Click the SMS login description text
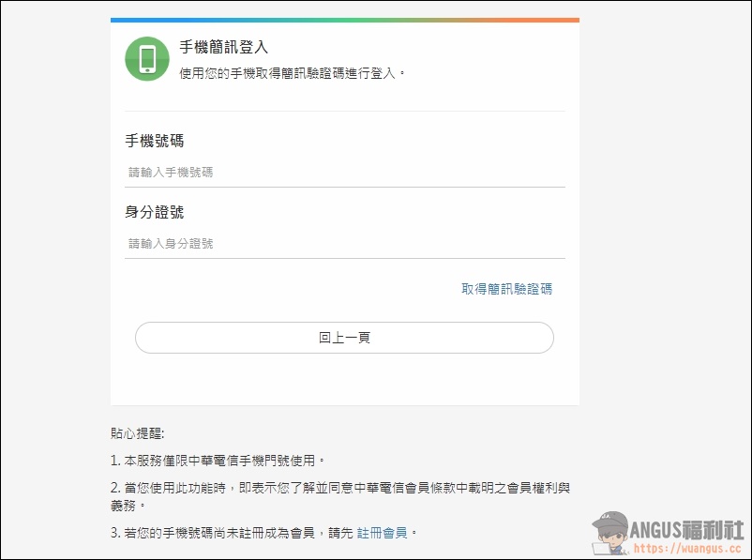752x560 pixels. pyautogui.click(x=293, y=72)
